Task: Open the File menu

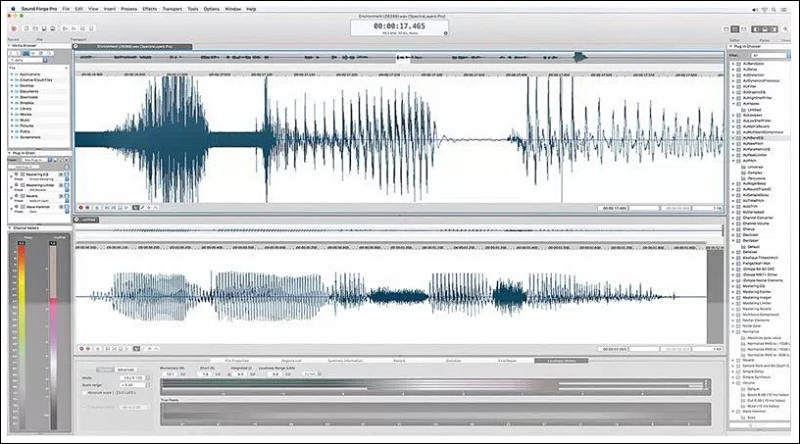Action: point(66,9)
